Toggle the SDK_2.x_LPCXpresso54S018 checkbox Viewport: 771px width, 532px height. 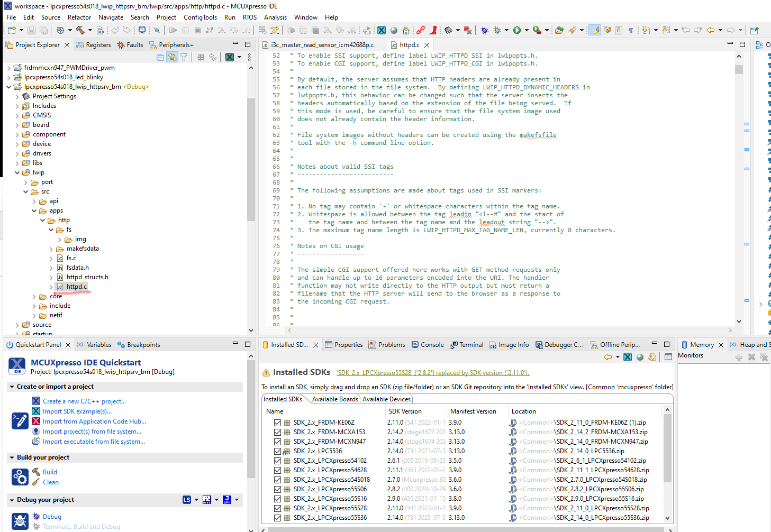point(277,480)
